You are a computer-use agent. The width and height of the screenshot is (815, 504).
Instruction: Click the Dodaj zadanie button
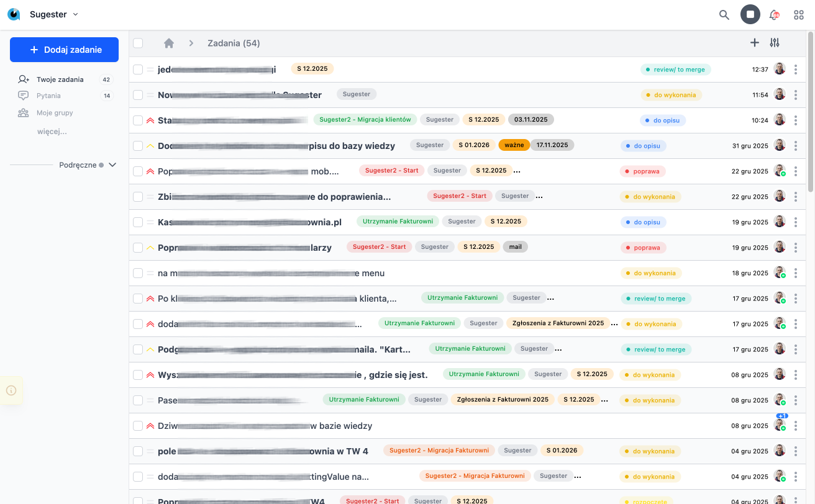point(64,50)
